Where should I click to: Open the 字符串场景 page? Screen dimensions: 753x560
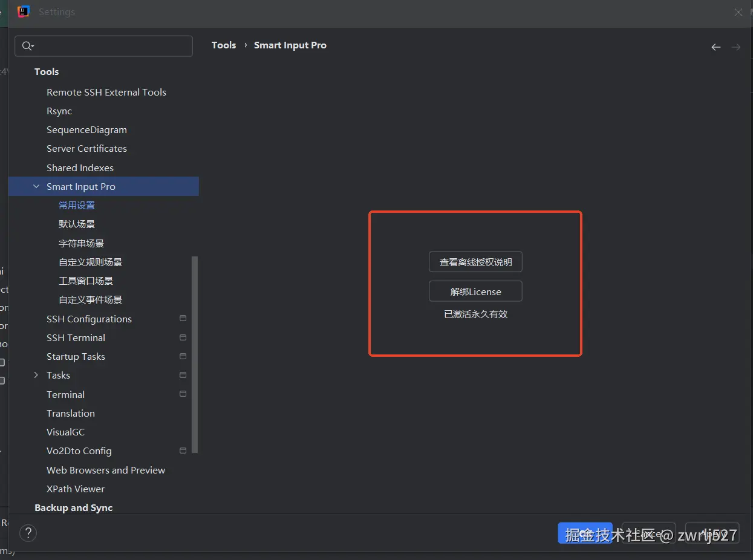pos(81,243)
